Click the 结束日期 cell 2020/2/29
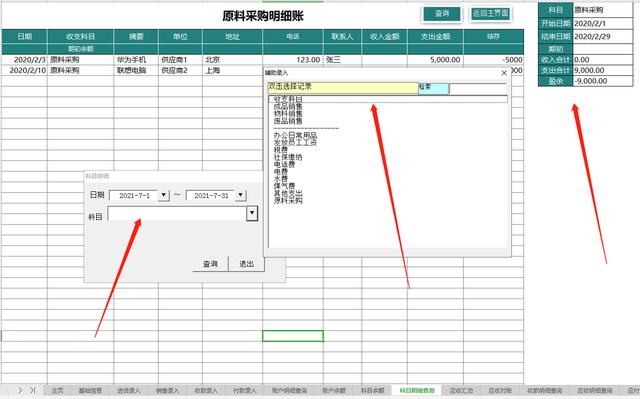The image size is (640, 399). pyautogui.click(x=602, y=36)
